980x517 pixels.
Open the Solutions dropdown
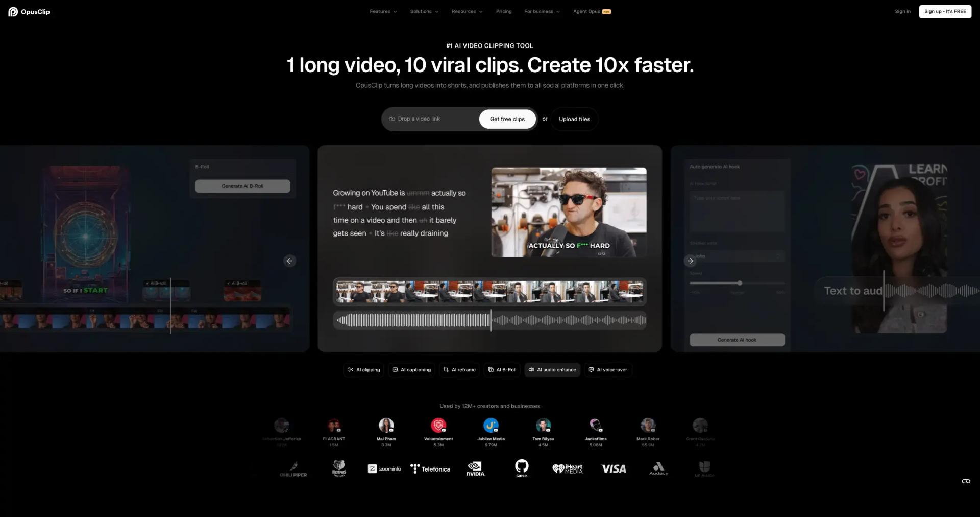424,11
